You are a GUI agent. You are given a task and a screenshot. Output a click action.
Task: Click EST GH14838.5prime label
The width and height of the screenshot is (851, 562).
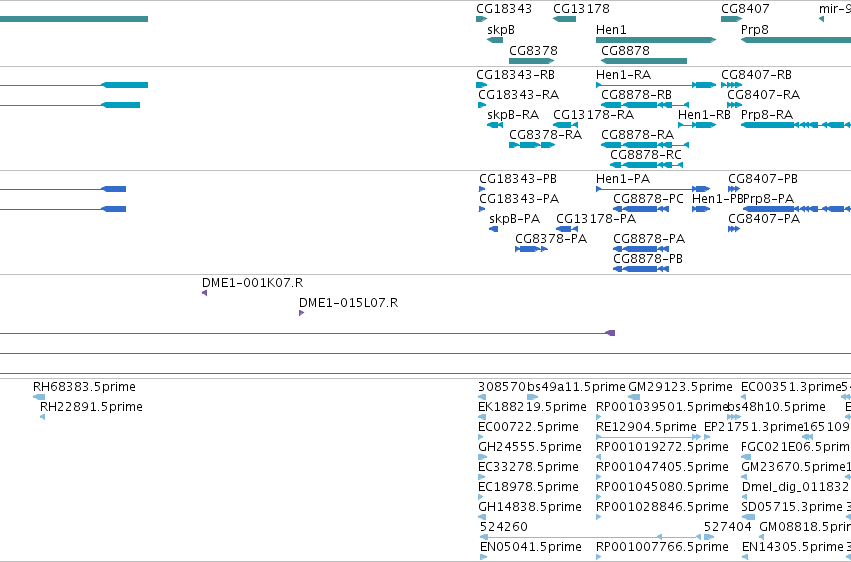click(x=530, y=507)
